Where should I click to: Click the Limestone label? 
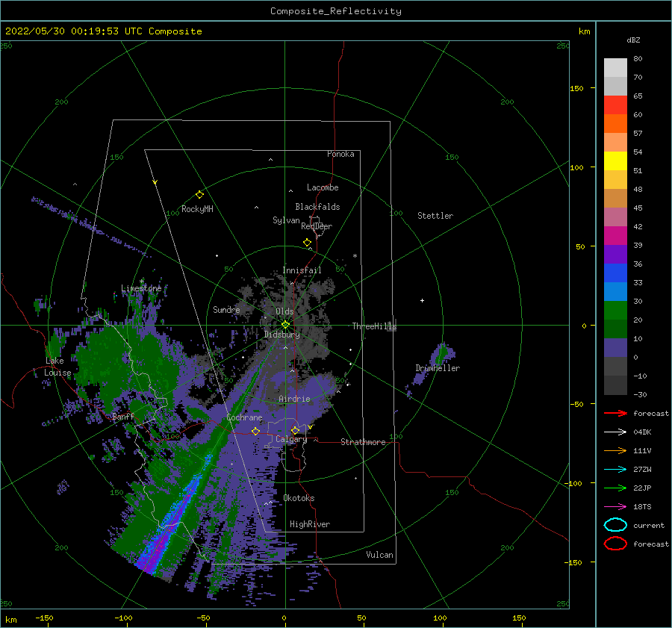coord(141,288)
